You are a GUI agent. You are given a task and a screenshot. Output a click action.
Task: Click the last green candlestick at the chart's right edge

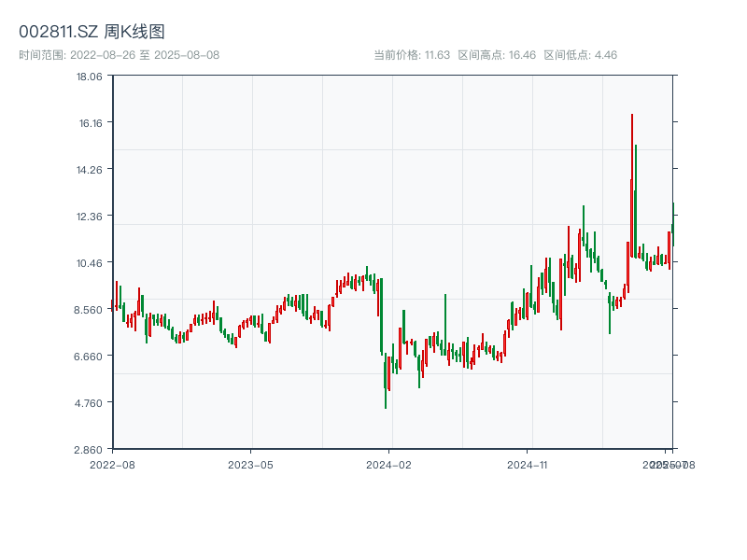click(x=673, y=225)
